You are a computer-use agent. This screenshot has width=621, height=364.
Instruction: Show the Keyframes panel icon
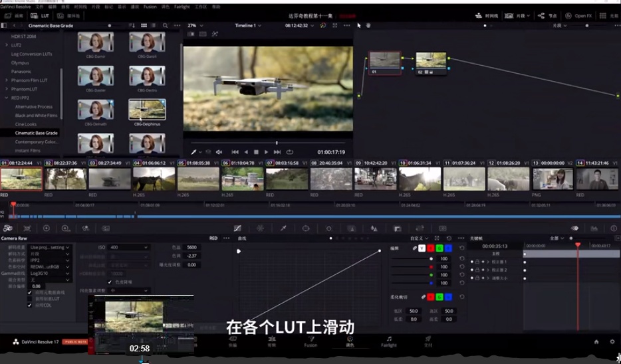tap(574, 228)
